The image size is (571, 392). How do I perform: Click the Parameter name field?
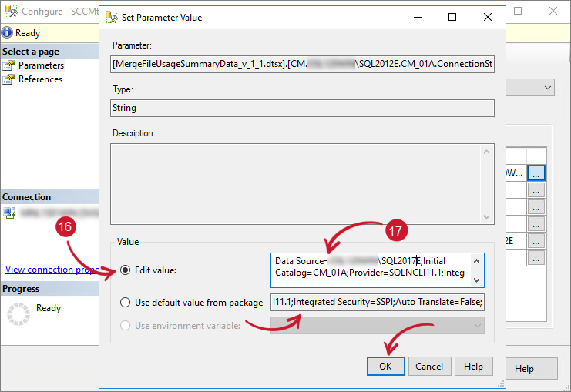(302, 64)
